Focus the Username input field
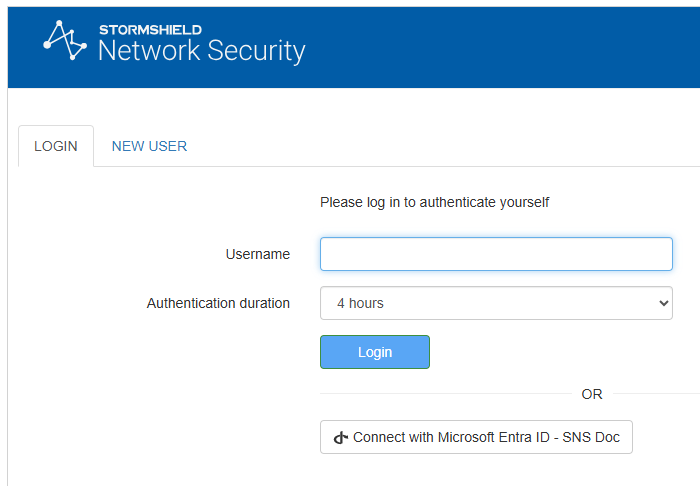 pos(496,254)
